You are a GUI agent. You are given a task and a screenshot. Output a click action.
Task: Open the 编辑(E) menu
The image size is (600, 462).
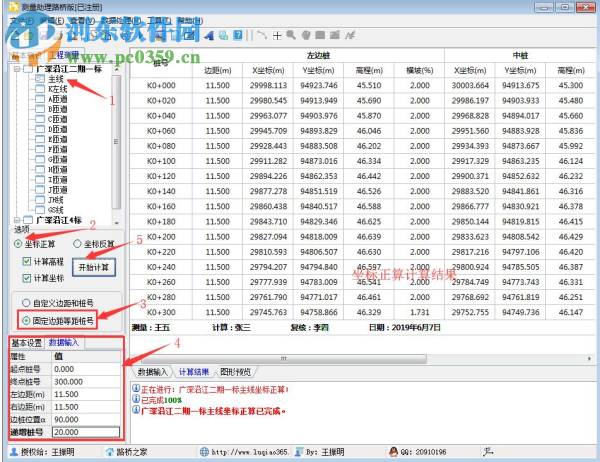(x=51, y=21)
